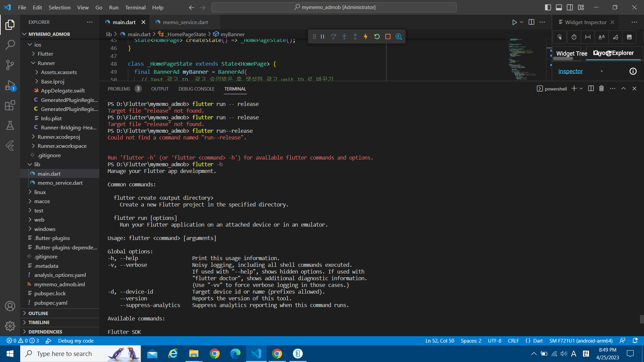This screenshot has width=644, height=362.
Task: Open the Extensions view
Action: click(x=10, y=106)
